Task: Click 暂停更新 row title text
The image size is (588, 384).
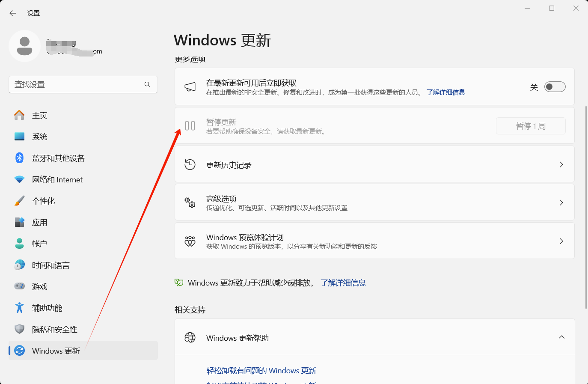Action: click(x=221, y=122)
